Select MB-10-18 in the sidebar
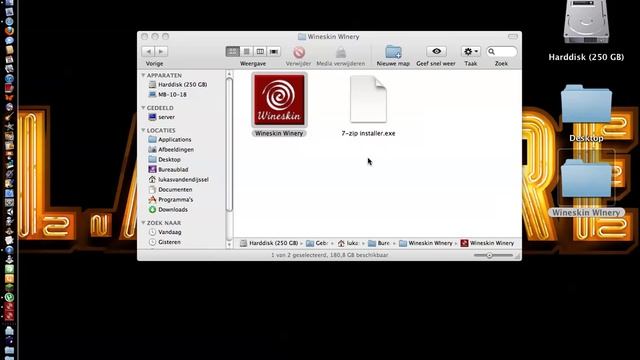 coord(167,94)
